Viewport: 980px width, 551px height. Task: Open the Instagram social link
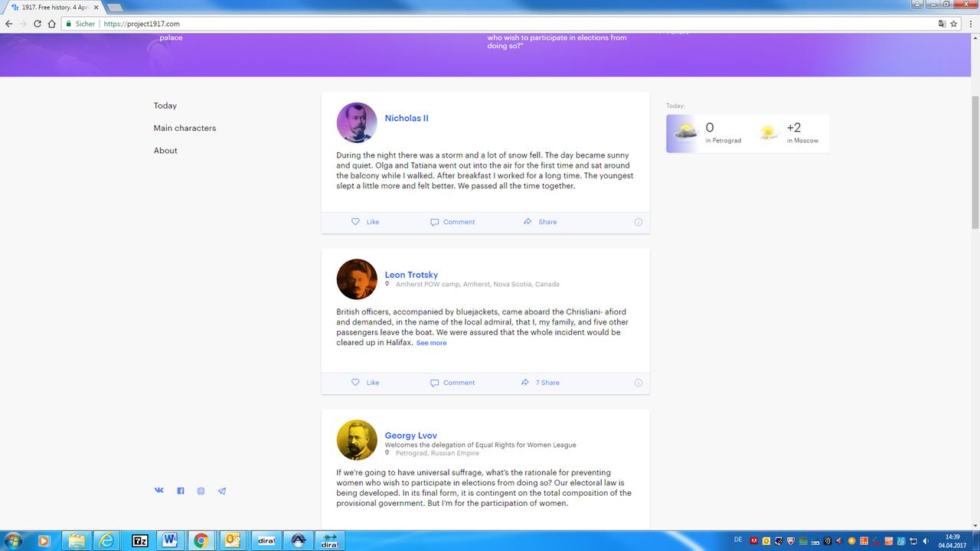[201, 491]
